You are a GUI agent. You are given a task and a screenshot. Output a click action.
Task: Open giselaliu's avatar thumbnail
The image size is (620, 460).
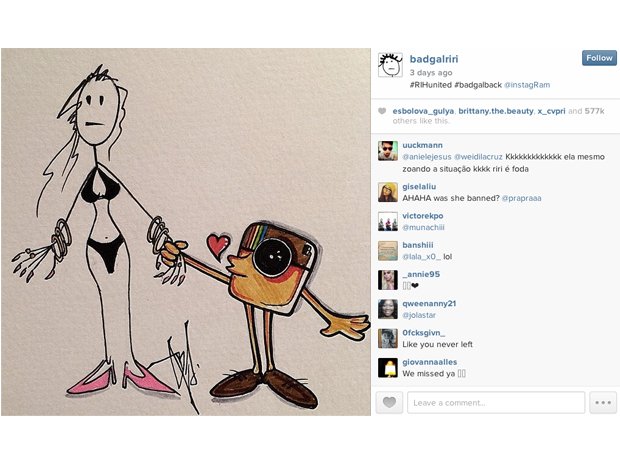click(x=388, y=192)
